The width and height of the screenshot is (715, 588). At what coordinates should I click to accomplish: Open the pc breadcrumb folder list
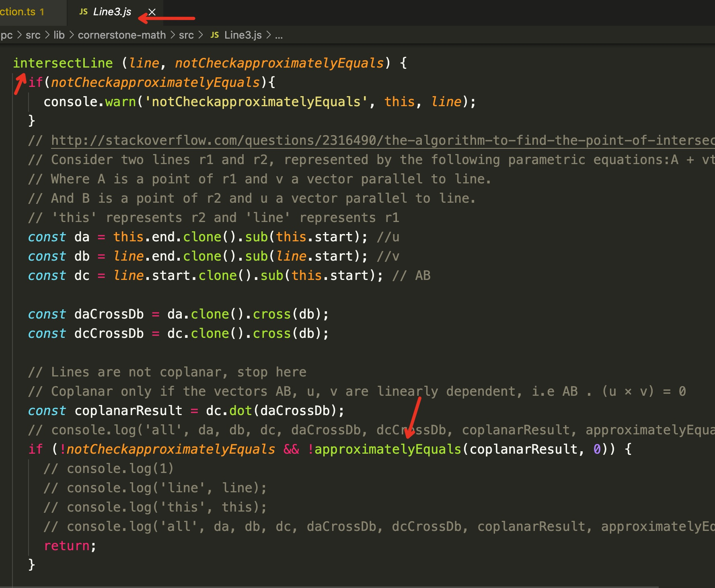[x=6, y=35]
